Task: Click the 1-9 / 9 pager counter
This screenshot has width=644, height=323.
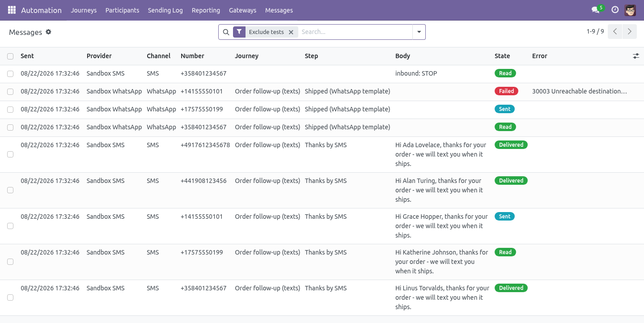Action: click(595, 31)
